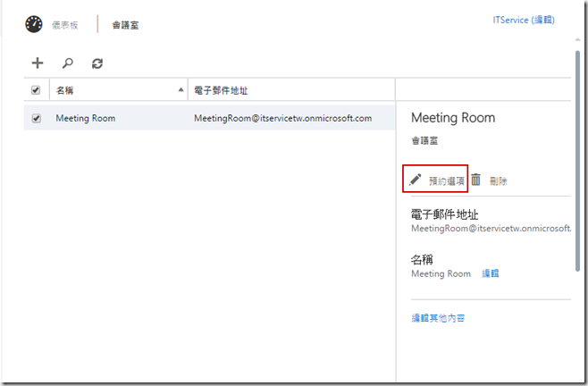Click the pencil icon for 預約選項

[x=415, y=180]
